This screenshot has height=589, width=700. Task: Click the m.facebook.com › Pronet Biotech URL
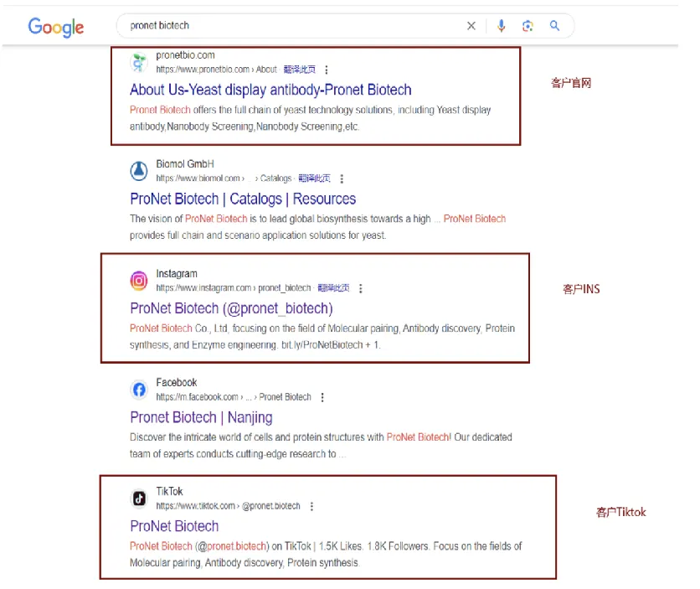click(x=234, y=396)
